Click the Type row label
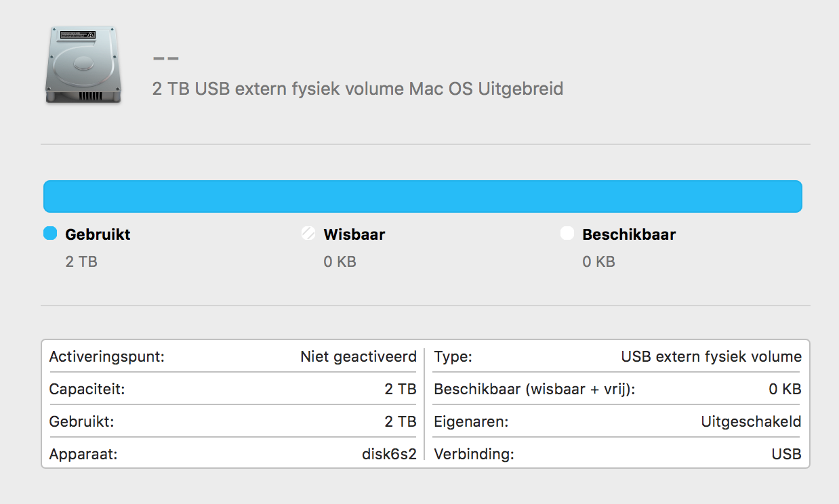This screenshot has height=504, width=839. (x=453, y=357)
